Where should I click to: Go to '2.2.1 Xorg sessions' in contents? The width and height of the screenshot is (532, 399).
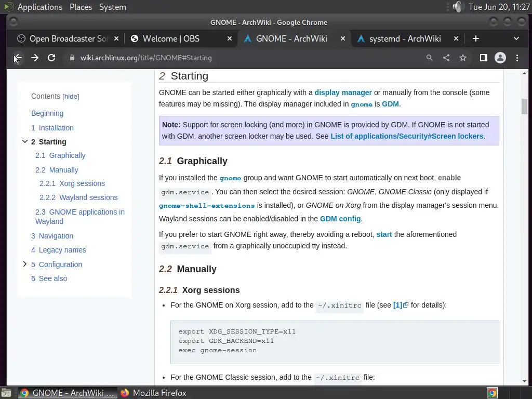coord(72,183)
